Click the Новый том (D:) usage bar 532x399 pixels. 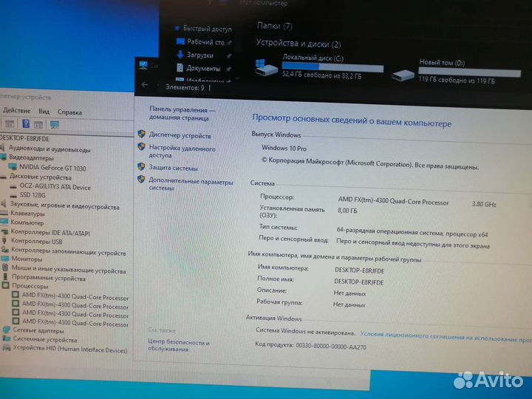pyautogui.click(x=469, y=71)
